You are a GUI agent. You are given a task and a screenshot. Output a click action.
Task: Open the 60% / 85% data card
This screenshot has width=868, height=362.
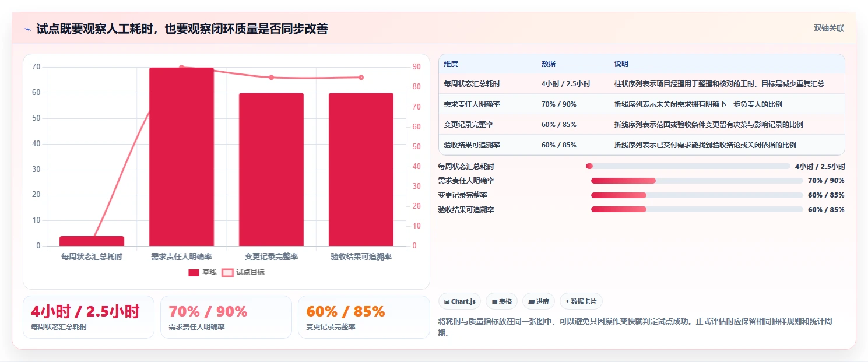364,317
